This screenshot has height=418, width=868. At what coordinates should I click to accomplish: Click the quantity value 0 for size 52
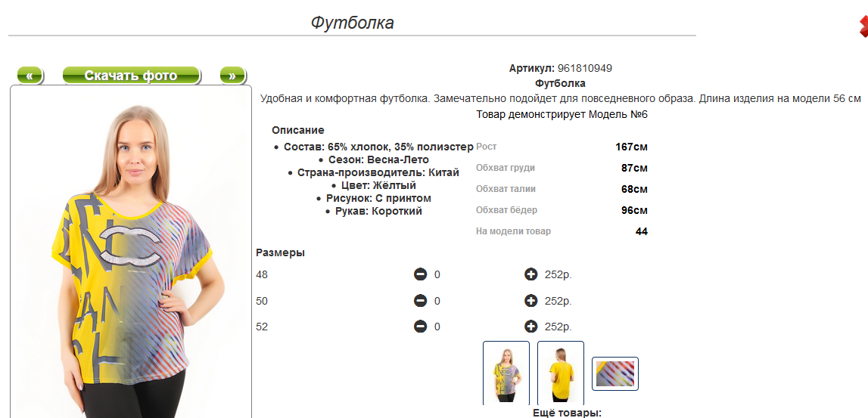[437, 327]
